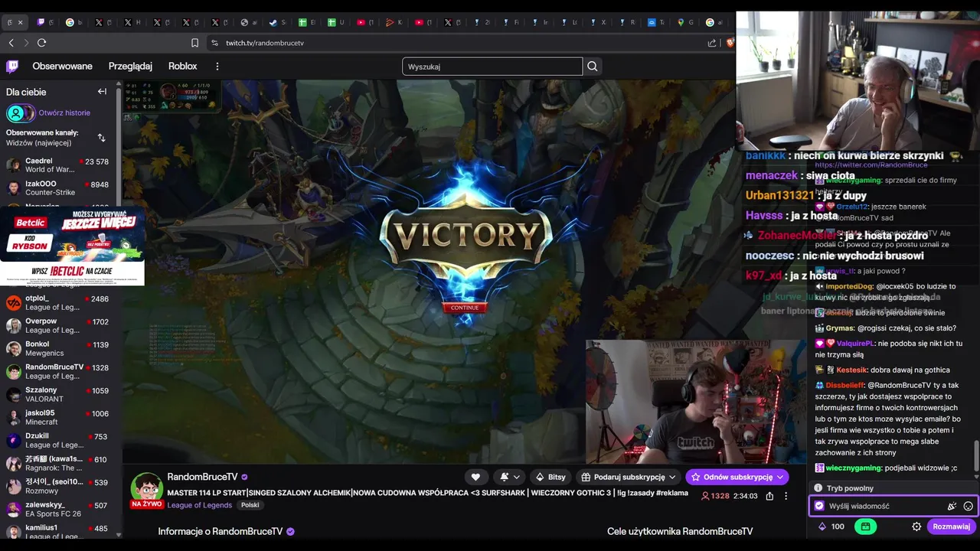Screen dimensions: 980x551
Task: Expand Podaruj subskrypcję options
Action: point(629,477)
